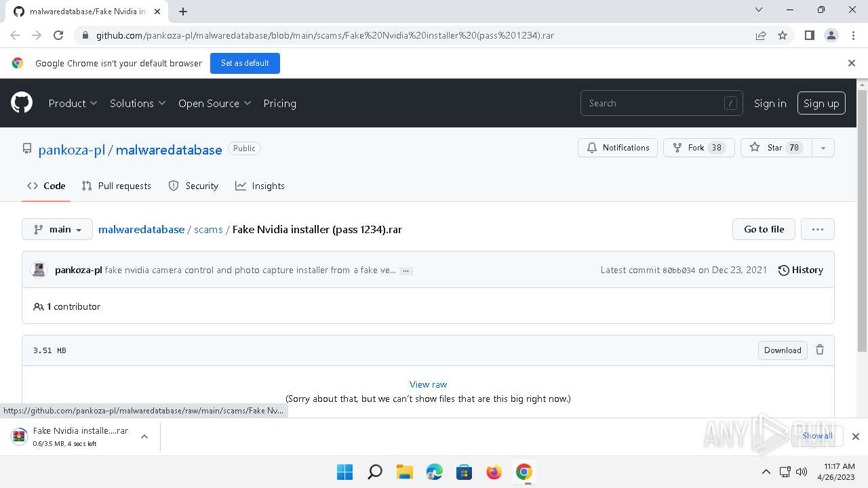Open a new Chrome tab
The width and height of the screenshot is (868, 488).
(183, 11)
